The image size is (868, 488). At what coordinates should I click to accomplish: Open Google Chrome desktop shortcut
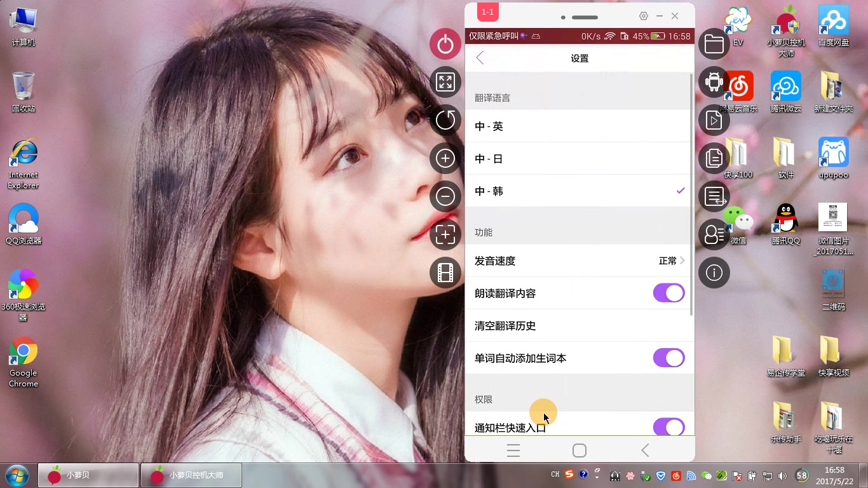tap(24, 362)
